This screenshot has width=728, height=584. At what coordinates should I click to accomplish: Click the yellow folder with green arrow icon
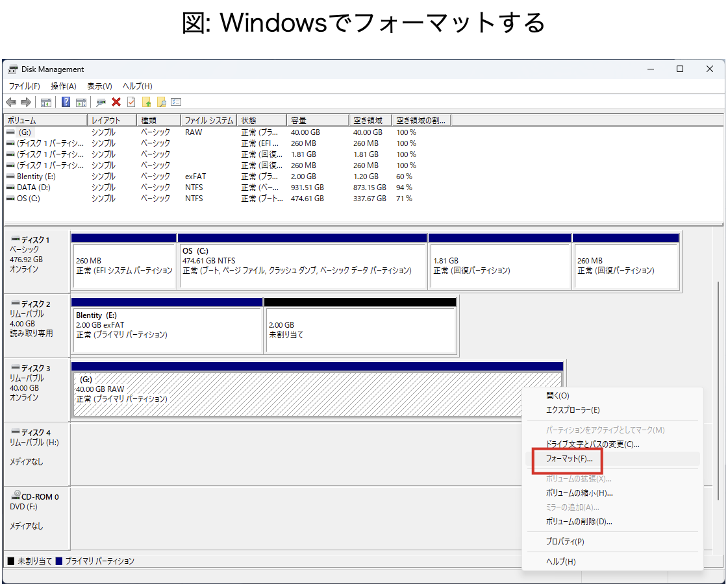point(146,102)
